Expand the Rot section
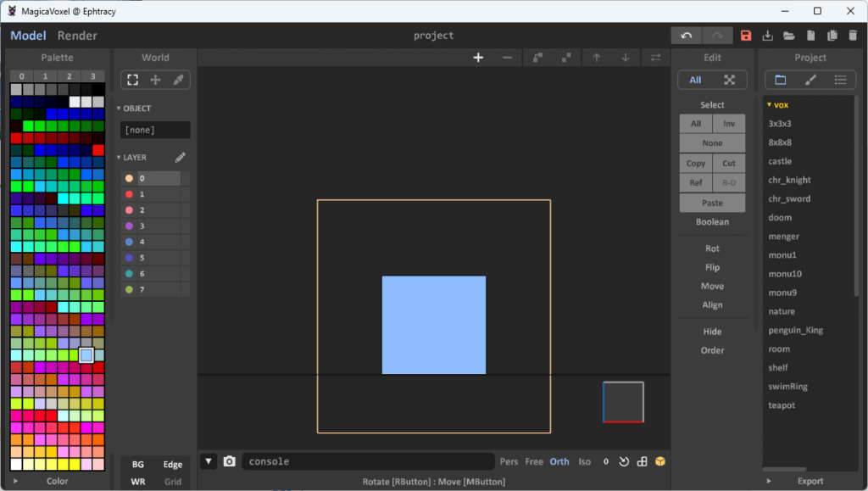 coord(712,248)
